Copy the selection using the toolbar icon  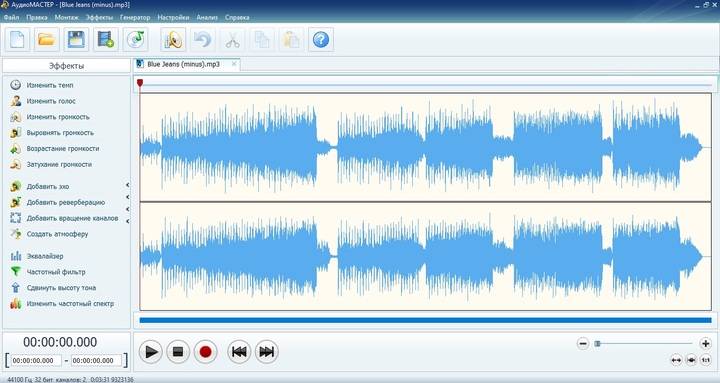[x=262, y=39]
